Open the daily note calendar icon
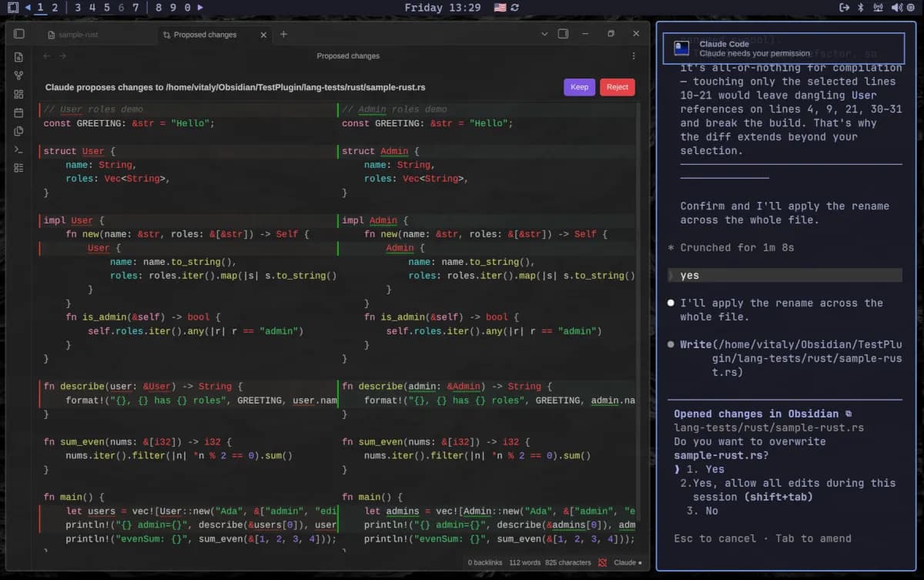The image size is (924, 580). point(18,112)
